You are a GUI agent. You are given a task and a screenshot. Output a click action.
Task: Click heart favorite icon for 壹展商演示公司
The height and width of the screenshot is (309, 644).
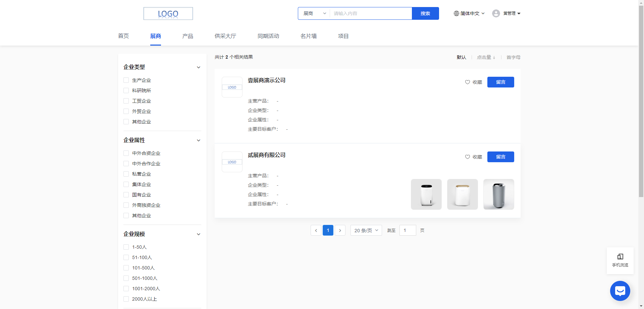pos(467,82)
